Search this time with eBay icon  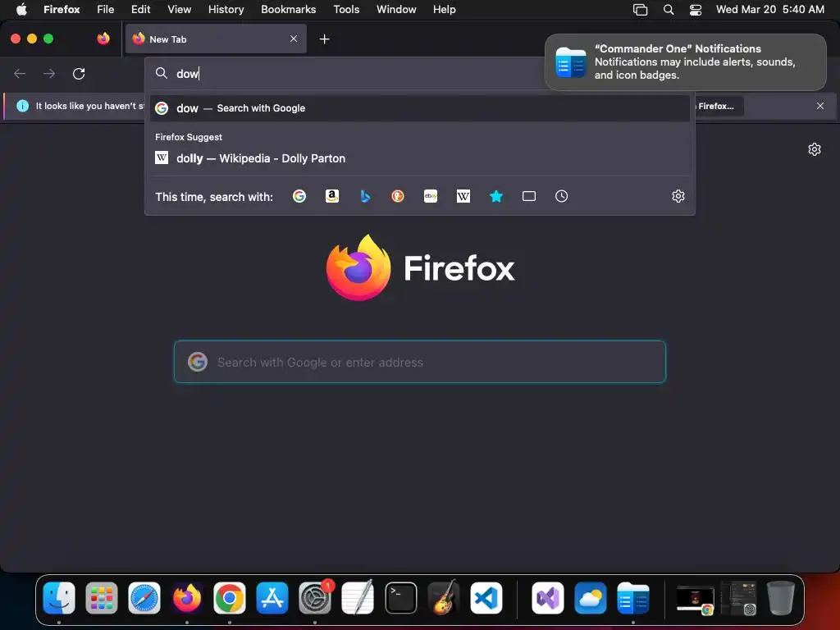click(x=431, y=196)
